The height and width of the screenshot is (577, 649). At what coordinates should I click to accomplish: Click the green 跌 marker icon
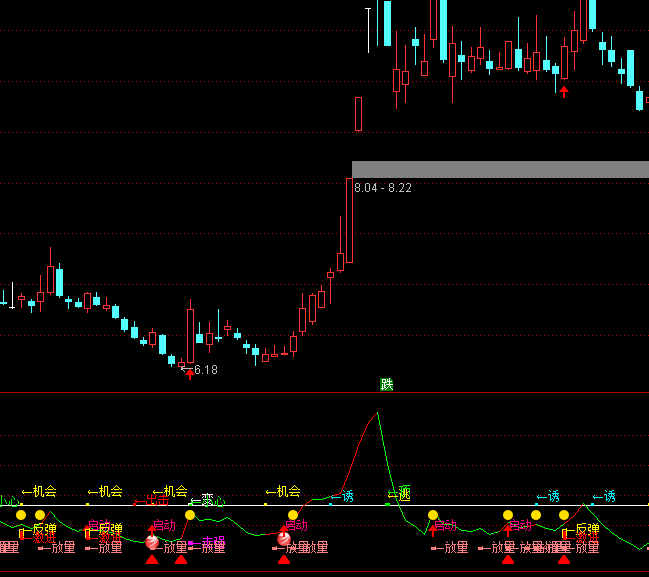pyautogui.click(x=387, y=384)
